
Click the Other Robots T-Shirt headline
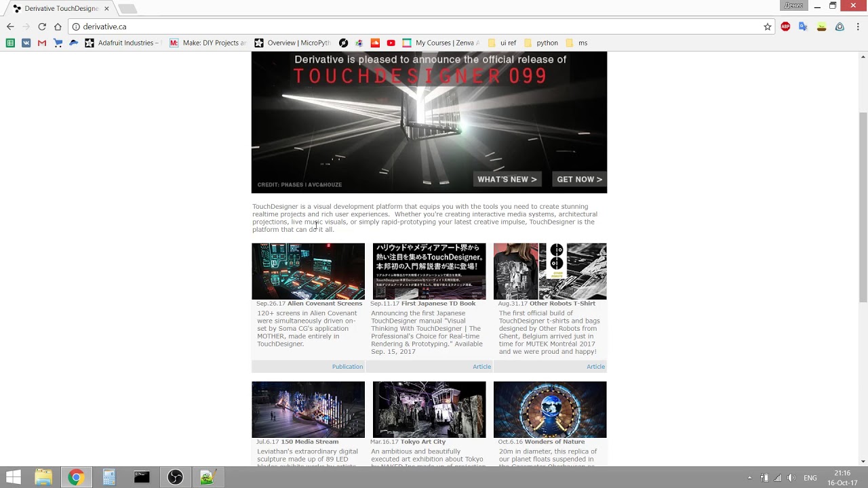[562, 304]
